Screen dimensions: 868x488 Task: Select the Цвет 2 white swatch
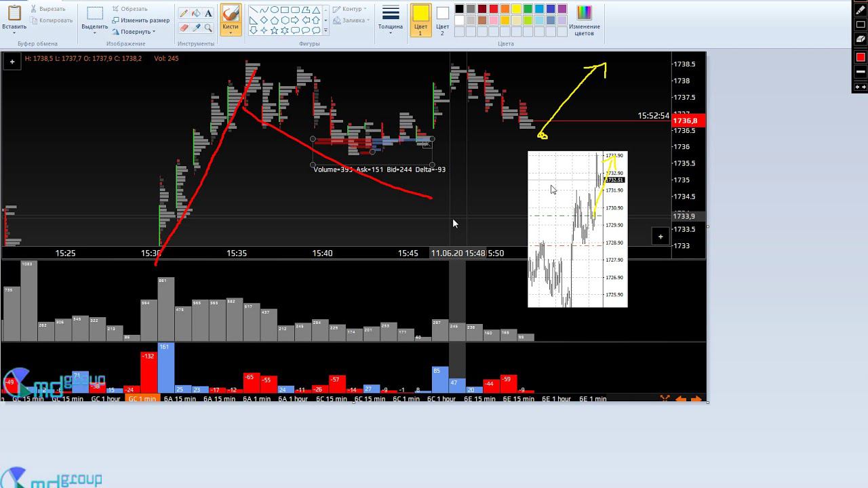coord(442,13)
